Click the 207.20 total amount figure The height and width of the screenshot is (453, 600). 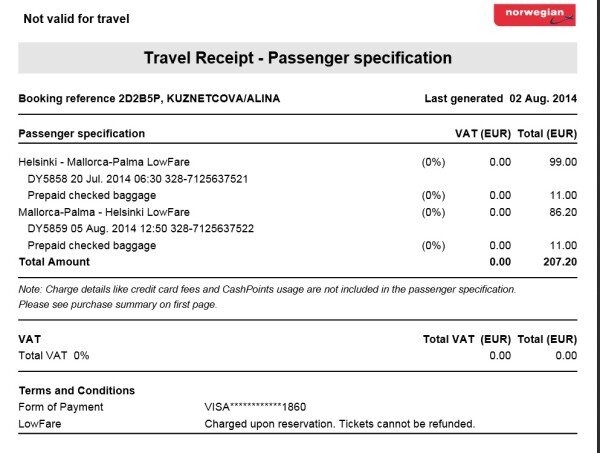560,262
